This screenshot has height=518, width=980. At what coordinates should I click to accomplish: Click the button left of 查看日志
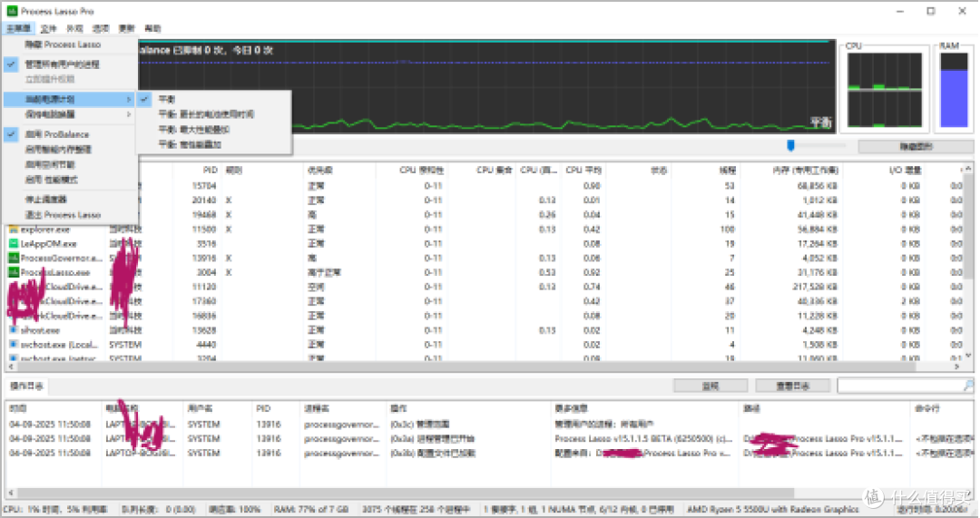(x=710, y=386)
